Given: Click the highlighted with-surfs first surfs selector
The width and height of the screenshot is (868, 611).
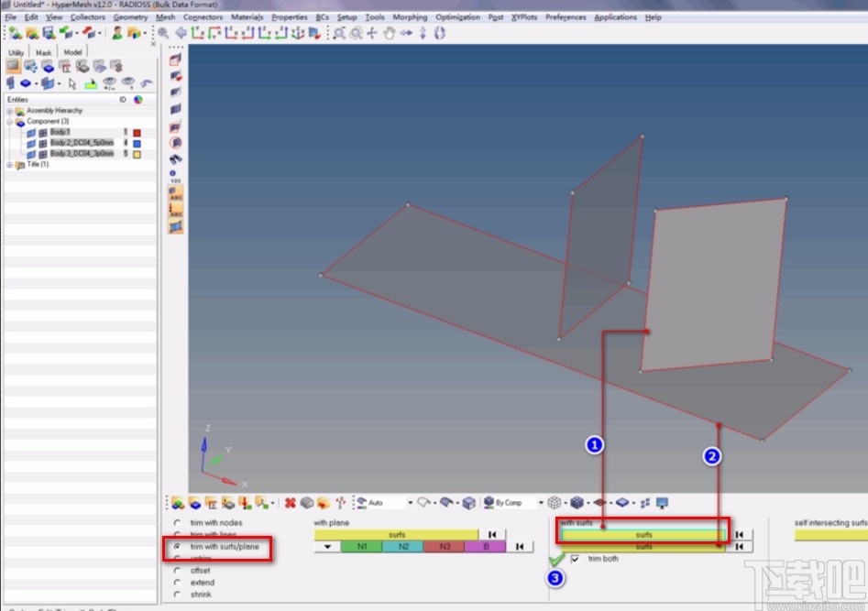Looking at the screenshot, I should 643,535.
